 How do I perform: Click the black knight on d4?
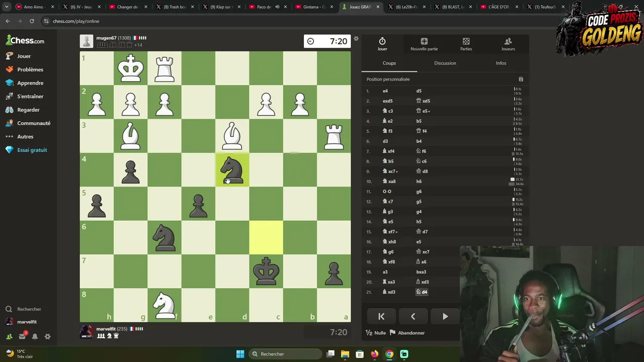tap(232, 170)
